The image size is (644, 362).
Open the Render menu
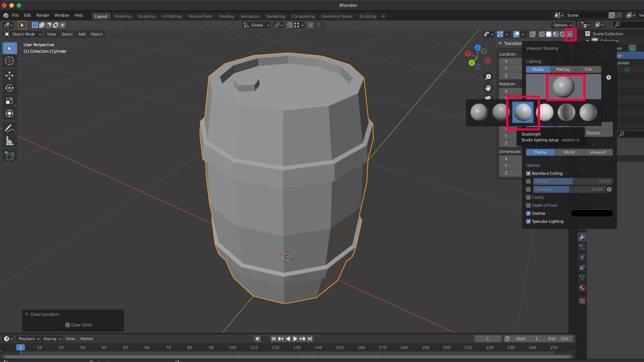tap(43, 15)
